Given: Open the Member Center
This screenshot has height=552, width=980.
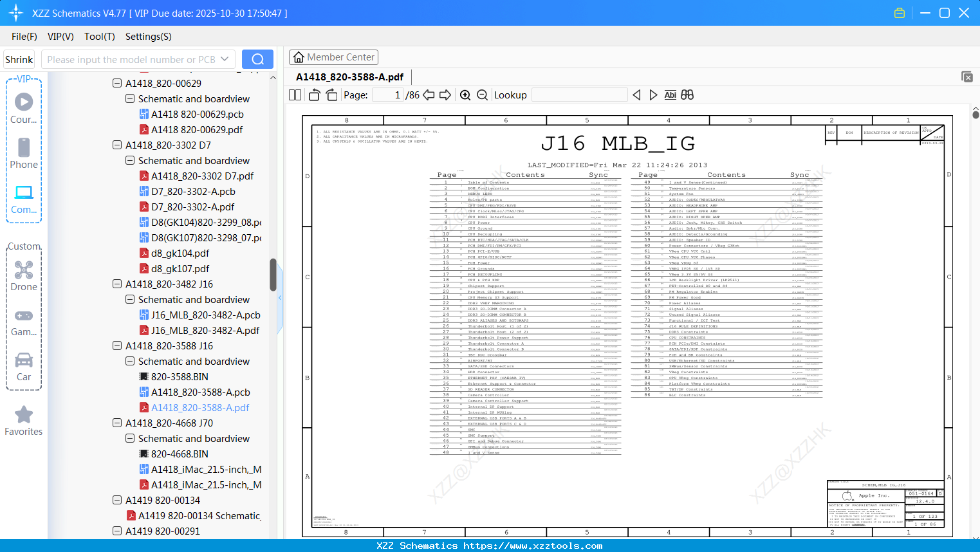Looking at the screenshot, I should tap(333, 57).
